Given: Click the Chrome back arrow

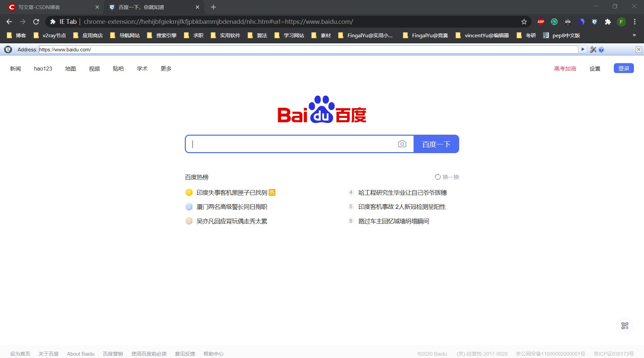Looking at the screenshot, I should [x=9, y=22].
